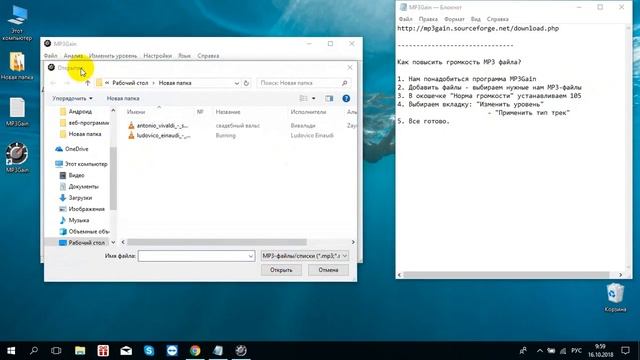This screenshot has height=360, width=640.
Task: Open taskbar search magnifier
Action: click(x=34, y=351)
